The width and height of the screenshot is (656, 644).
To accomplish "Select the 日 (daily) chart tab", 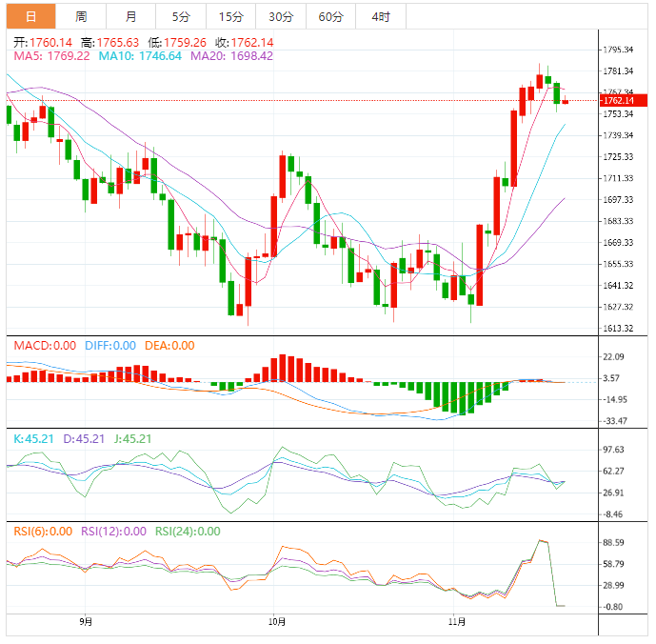I will 30,16.
